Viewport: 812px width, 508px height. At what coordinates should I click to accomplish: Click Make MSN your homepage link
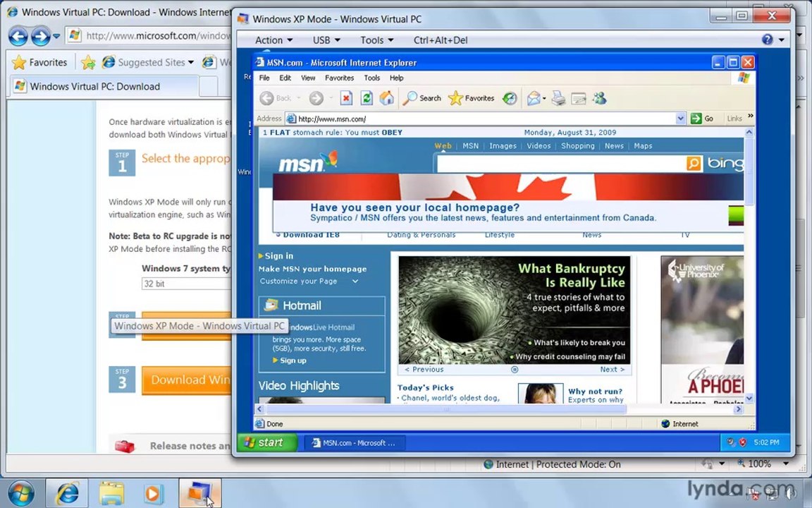(312, 269)
